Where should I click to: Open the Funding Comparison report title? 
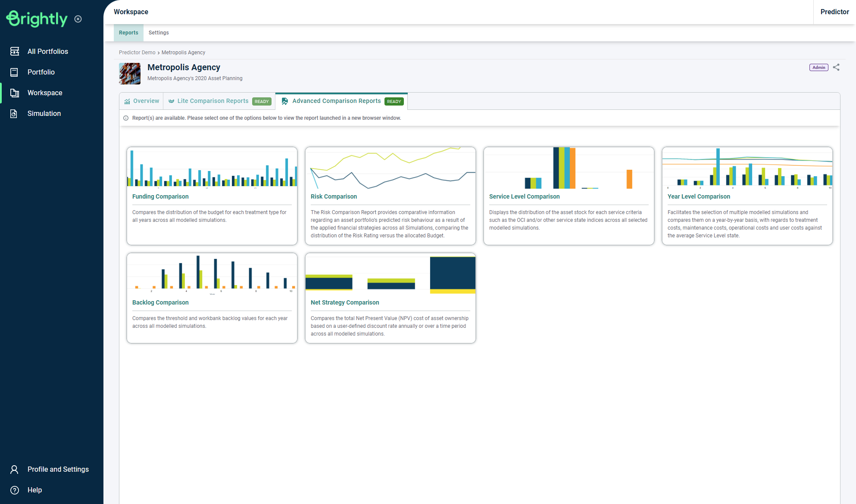coord(160,196)
